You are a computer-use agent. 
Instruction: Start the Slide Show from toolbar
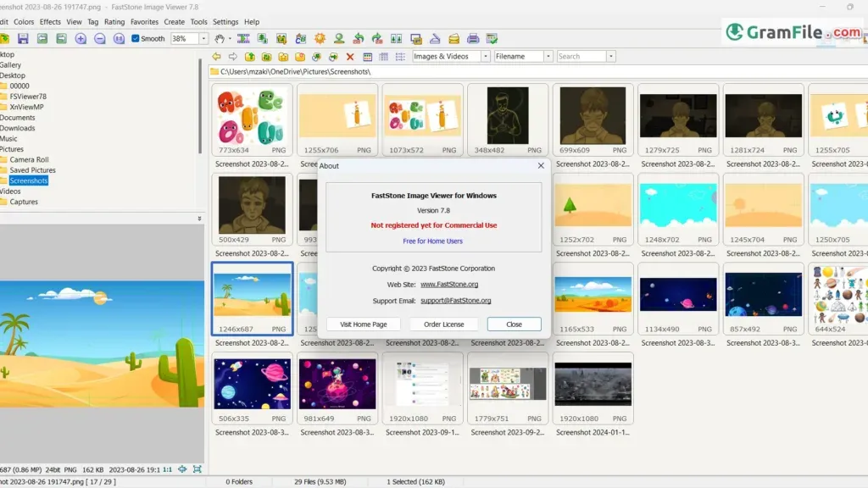pos(243,39)
